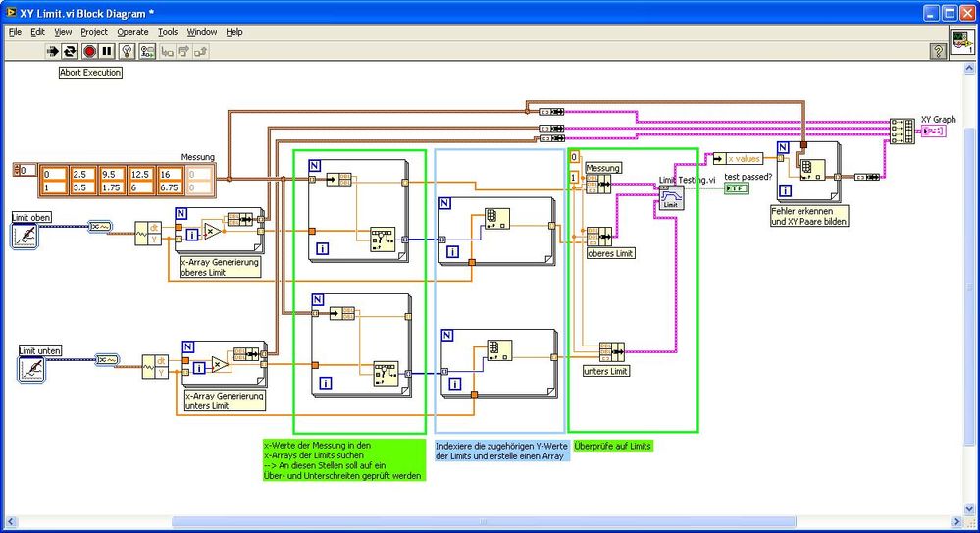Select the upper Index Array node in blue frame
980x533 pixels.
pos(497,219)
